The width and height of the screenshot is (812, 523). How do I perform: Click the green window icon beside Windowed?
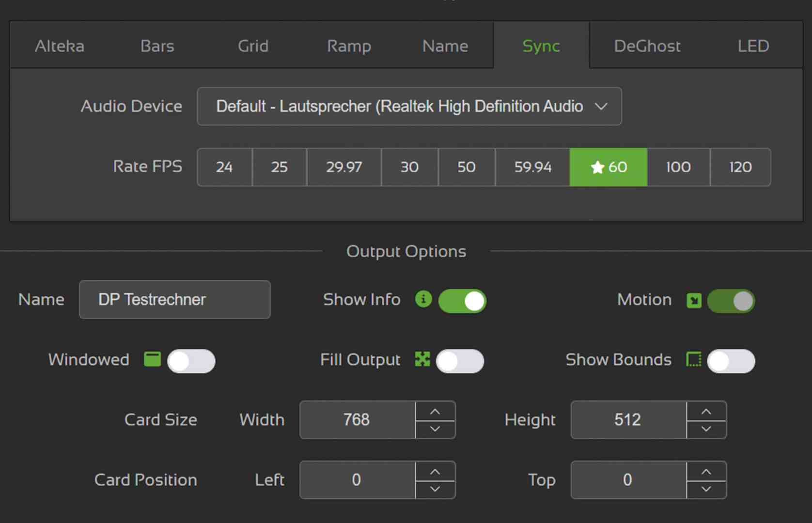pyautogui.click(x=151, y=360)
